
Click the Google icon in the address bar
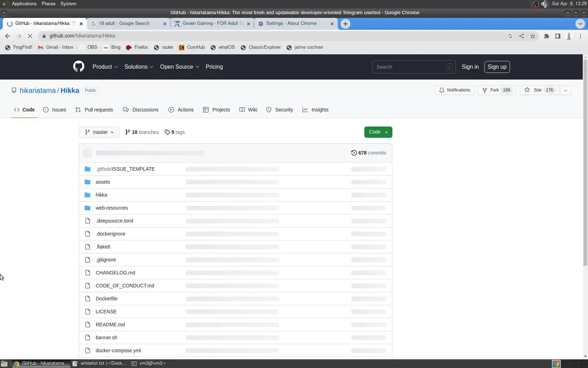pyautogui.click(x=510, y=36)
